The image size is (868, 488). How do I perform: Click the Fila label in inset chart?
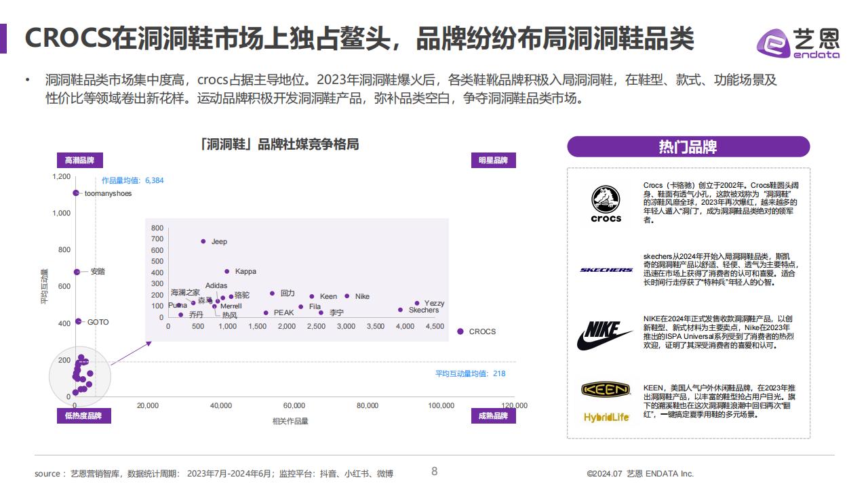[x=315, y=306]
